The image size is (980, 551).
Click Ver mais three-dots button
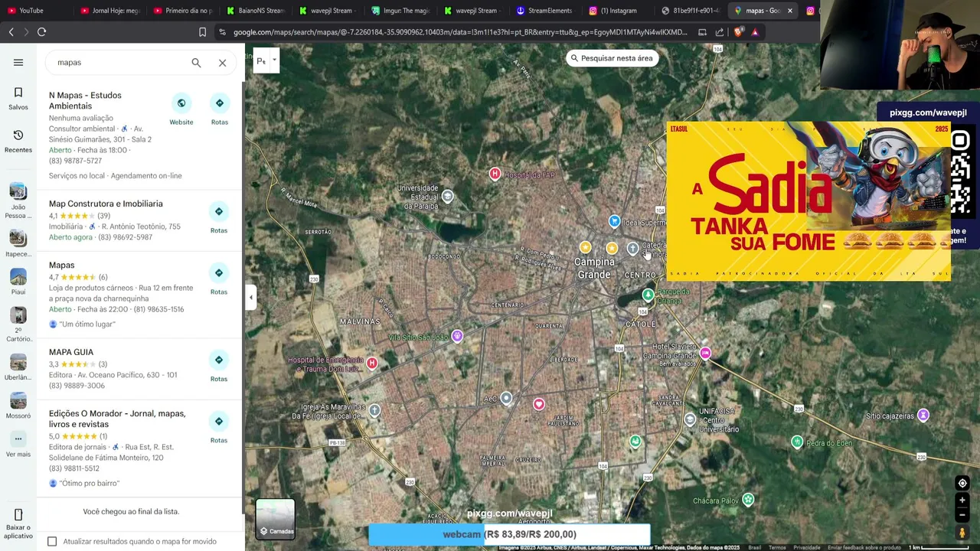click(18, 439)
